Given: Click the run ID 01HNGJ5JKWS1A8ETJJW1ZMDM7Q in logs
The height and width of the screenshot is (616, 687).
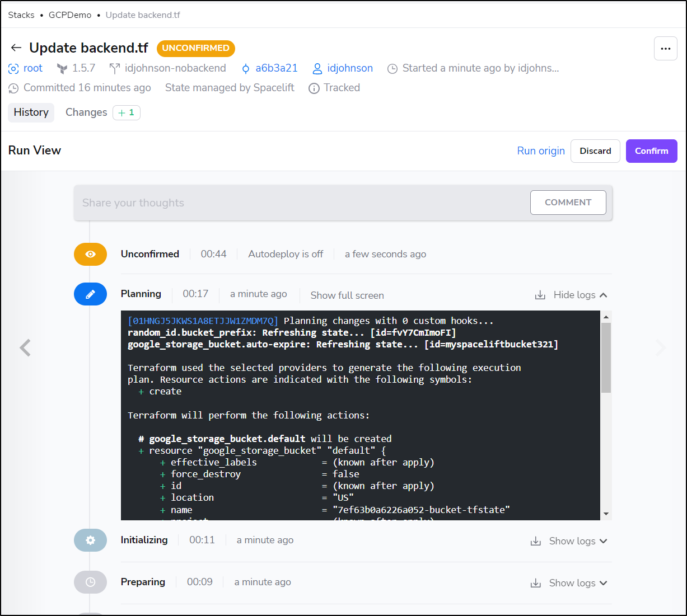Looking at the screenshot, I should pos(203,321).
